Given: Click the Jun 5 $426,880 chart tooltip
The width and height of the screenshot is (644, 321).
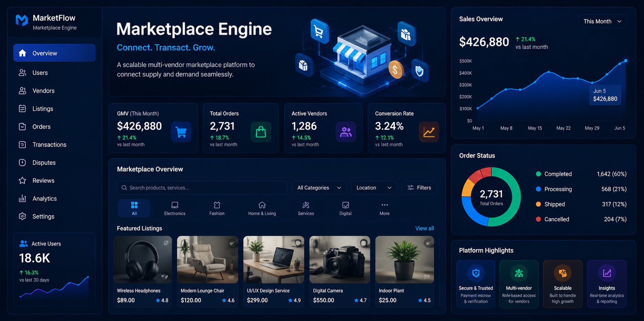Looking at the screenshot, I should click(605, 95).
